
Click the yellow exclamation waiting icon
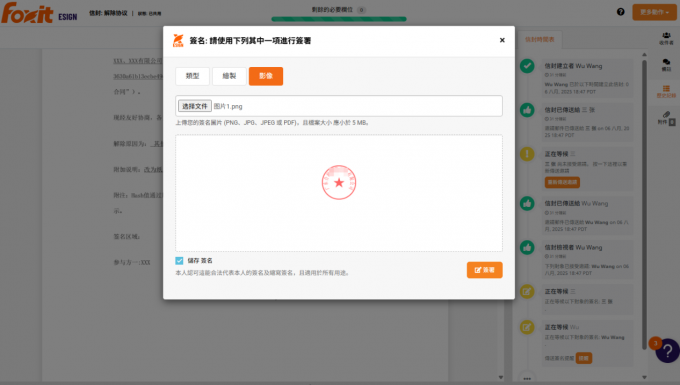pyautogui.click(x=527, y=154)
